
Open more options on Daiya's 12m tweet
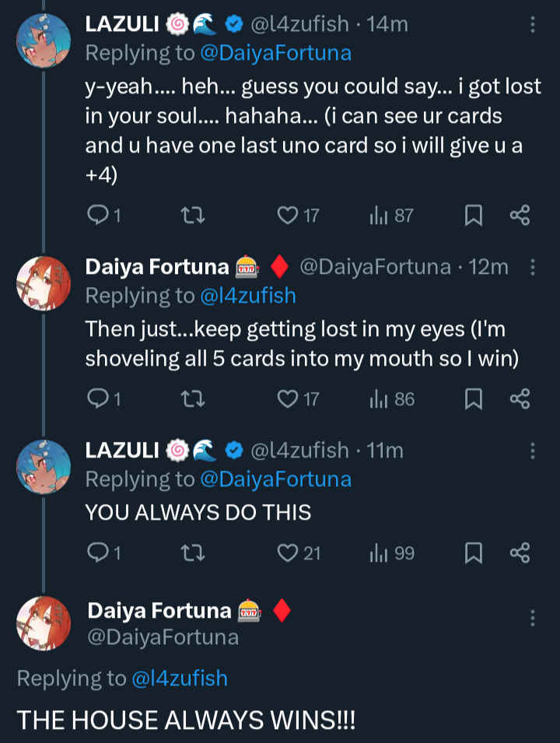(x=533, y=268)
